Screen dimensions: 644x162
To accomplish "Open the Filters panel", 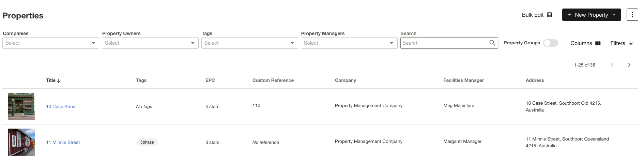I will point(622,43).
